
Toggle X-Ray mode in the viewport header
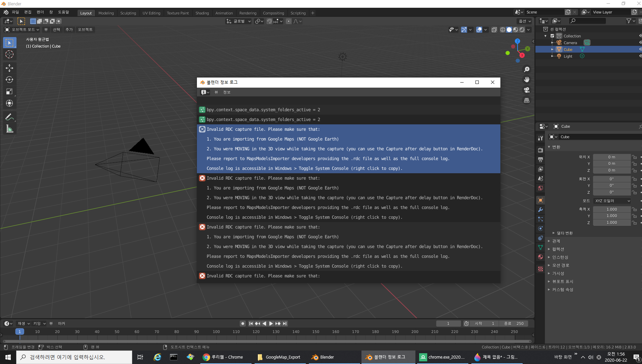tap(494, 29)
